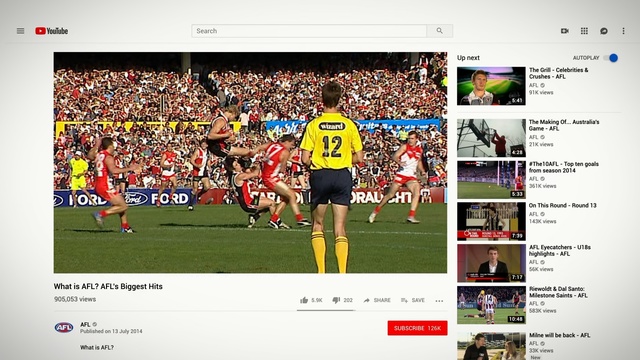The width and height of the screenshot is (640, 360).
Task: Select title '#The10AFL - Top ten goals'
Action: (564, 167)
